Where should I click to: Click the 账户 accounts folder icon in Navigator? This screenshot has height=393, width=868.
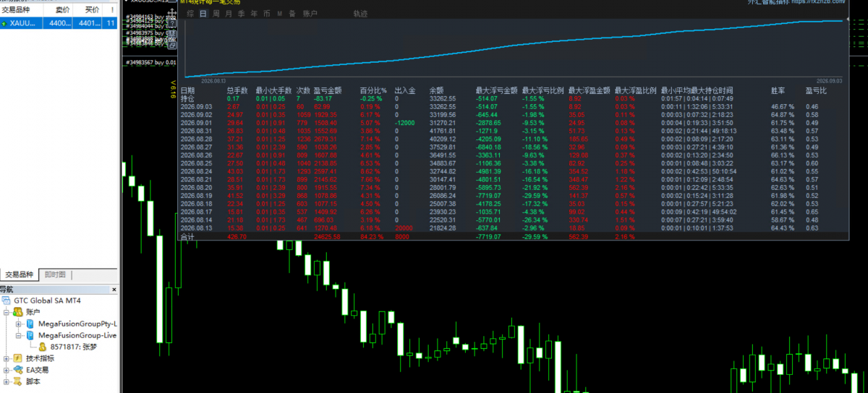(17, 311)
